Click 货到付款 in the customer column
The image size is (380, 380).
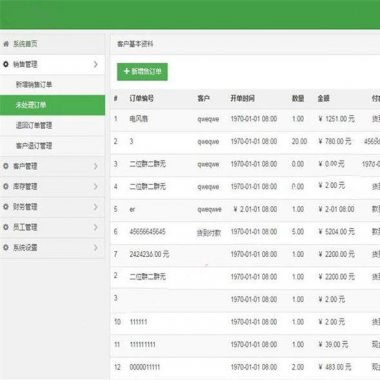coord(209,233)
